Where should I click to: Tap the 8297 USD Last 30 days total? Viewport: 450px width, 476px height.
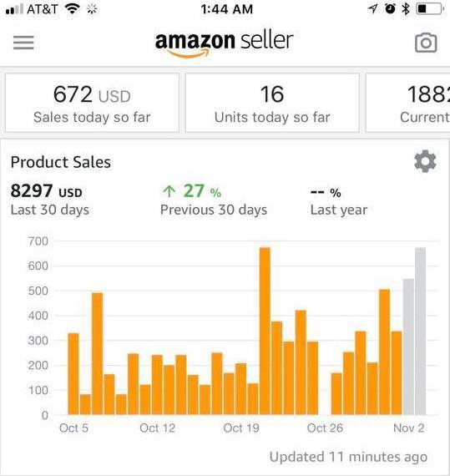(x=50, y=200)
